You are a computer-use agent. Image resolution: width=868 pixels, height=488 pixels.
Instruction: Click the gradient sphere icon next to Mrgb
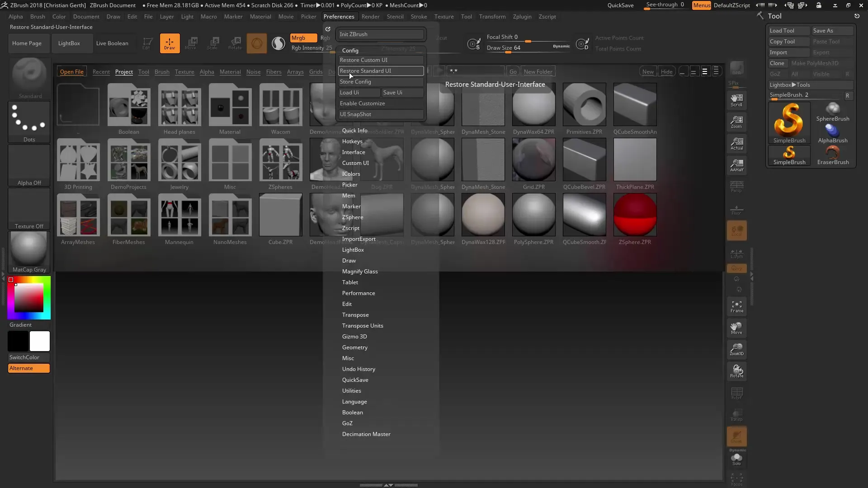tap(278, 43)
